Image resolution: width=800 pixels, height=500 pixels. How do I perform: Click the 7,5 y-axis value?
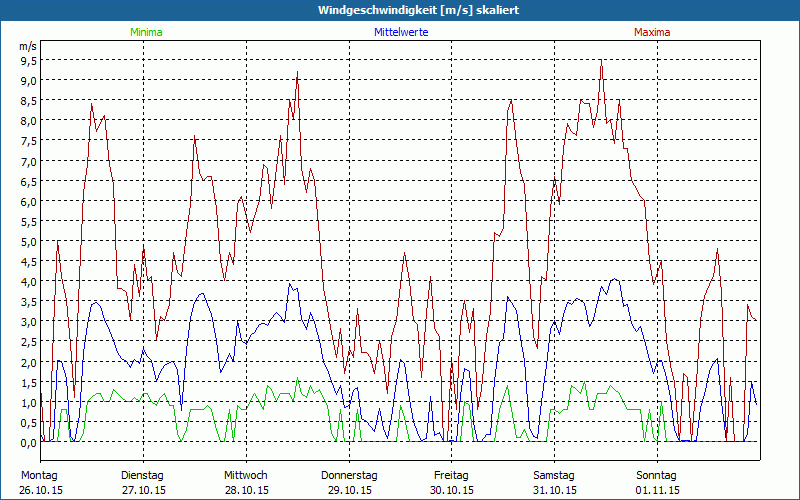(29, 141)
